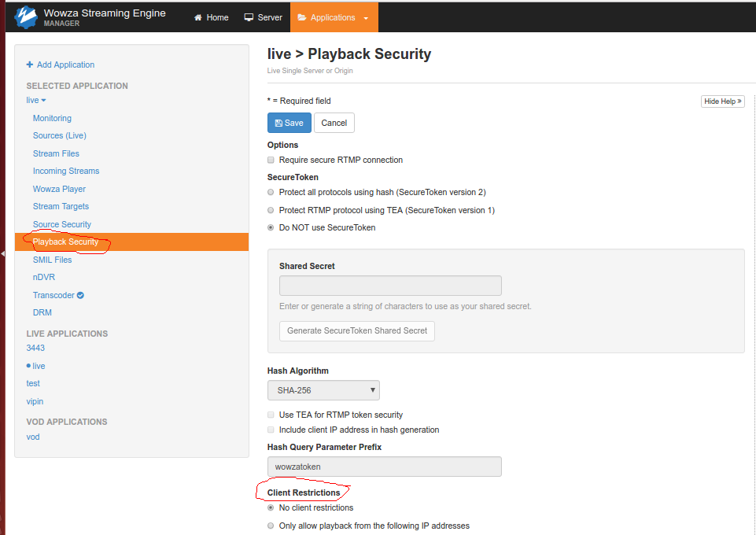Image resolution: width=756 pixels, height=535 pixels.
Task: Select Protect all protocols using hash option
Action: (x=271, y=192)
